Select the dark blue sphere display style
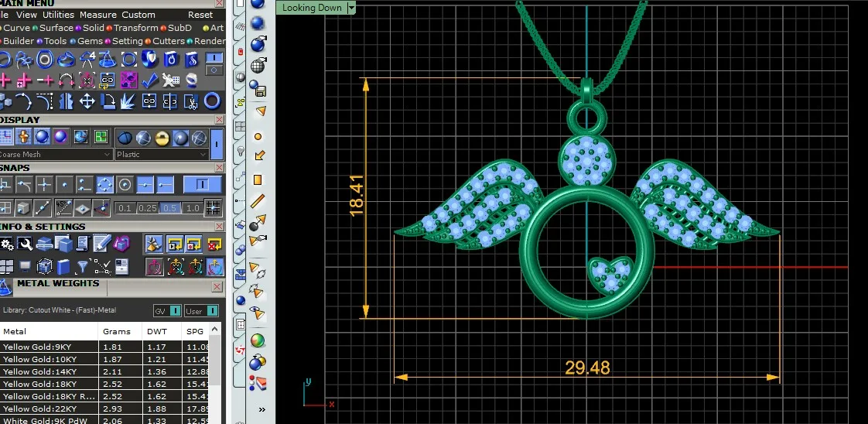Image resolution: width=868 pixels, height=424 pixels. (x=125, y=137)
